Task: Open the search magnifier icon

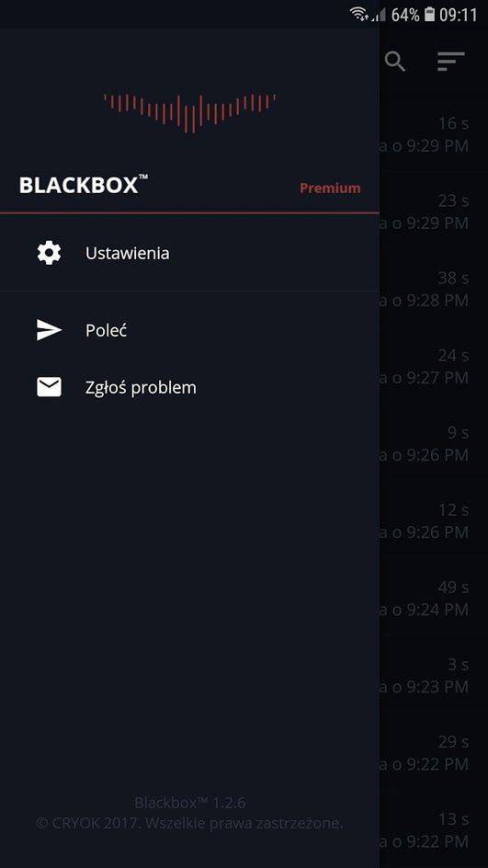Action: (x=395, y=61)
